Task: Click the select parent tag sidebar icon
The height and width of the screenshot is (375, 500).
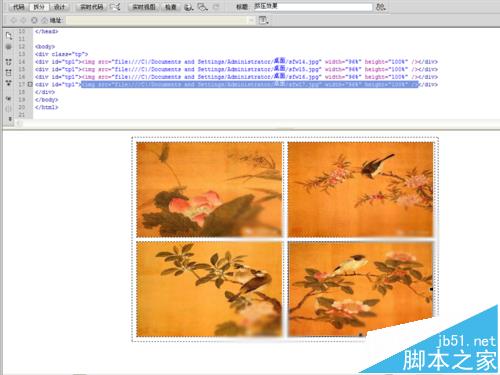Action: (x=9, y=99)
